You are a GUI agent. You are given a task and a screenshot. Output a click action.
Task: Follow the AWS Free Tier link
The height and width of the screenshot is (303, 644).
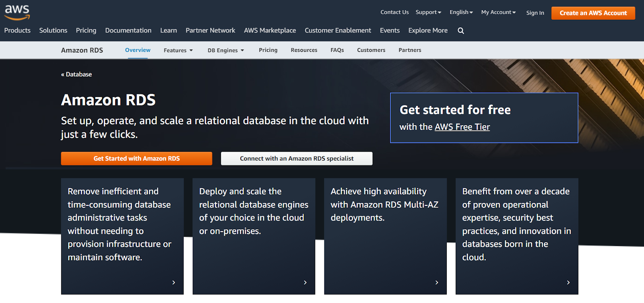click(x=462, y=127)
